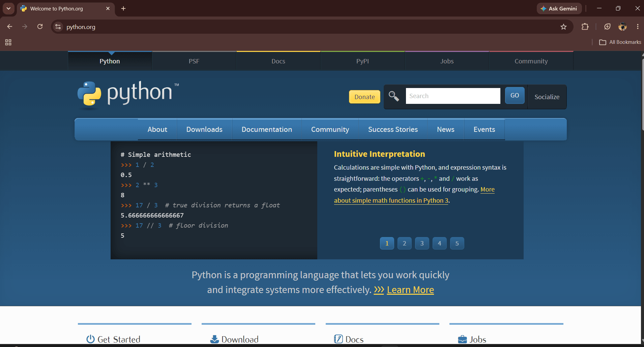Click the Jobs briefcase icon

click(x=462, y=339)
